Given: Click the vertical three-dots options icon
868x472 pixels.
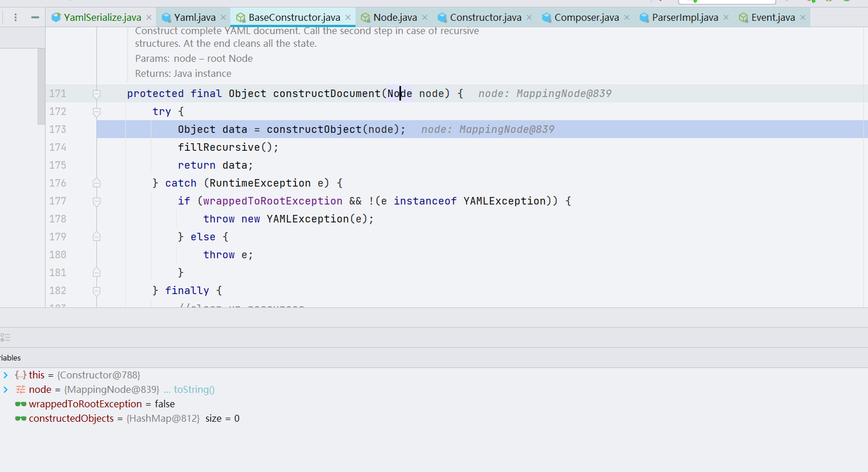Looking at the screenshot, I should (16, 17).
